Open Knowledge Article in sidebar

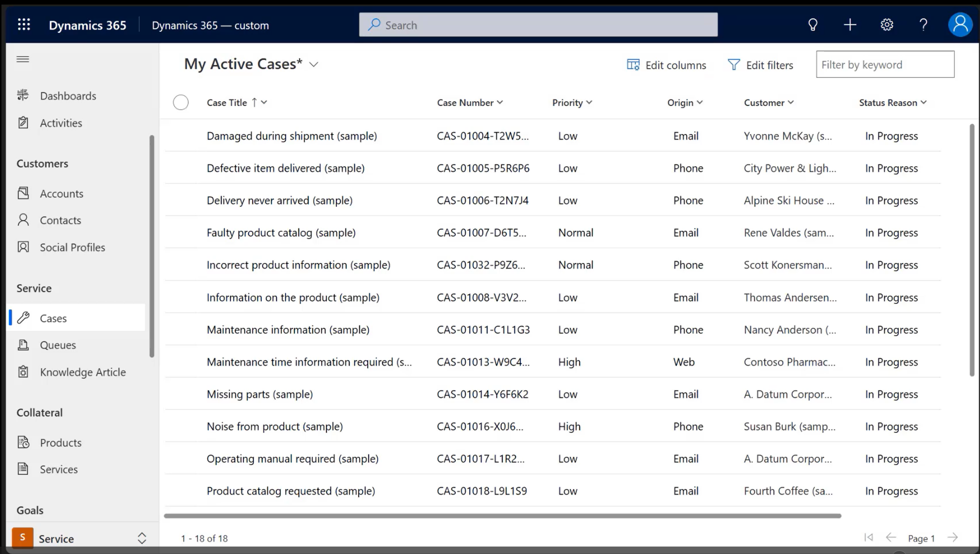(x=83, y=372)
